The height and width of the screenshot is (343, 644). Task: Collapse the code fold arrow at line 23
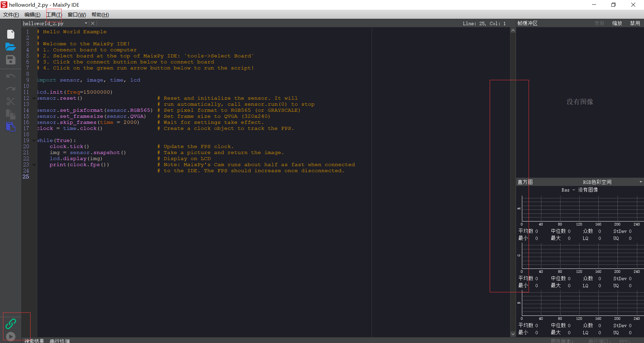[x=34, y=165]
